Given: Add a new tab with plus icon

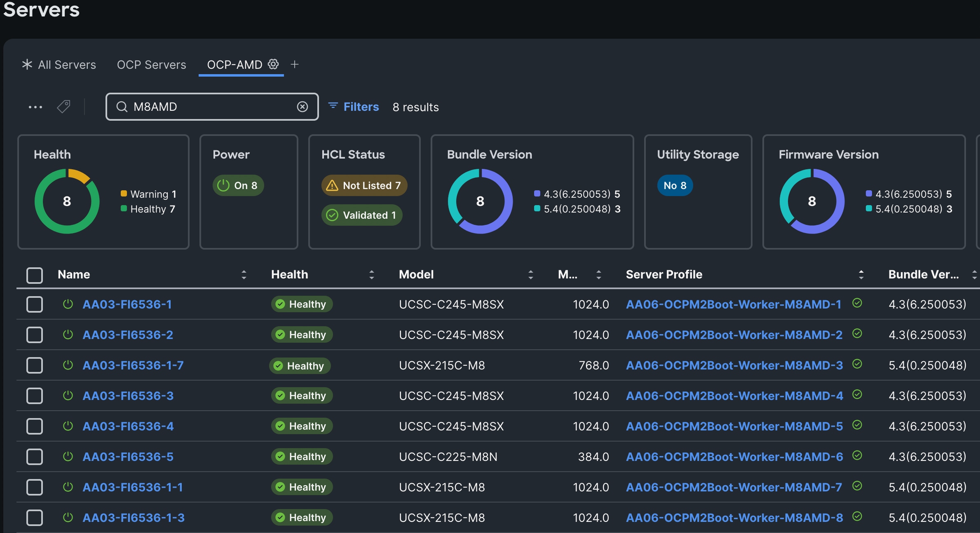Looking at the screenshot, I should (x=294, y=64).
